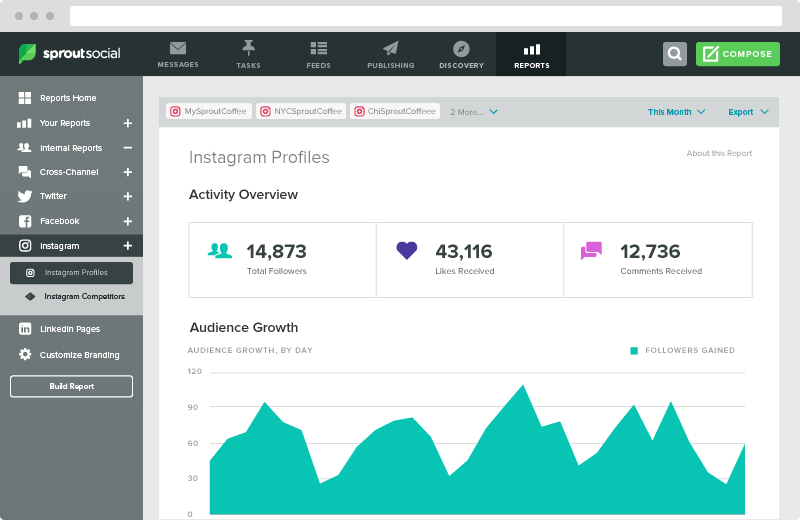Open LinkedIn Pages in sidebar
Image resolution: width=800 pixels, height=520 pixels.
tap(70, 329)
